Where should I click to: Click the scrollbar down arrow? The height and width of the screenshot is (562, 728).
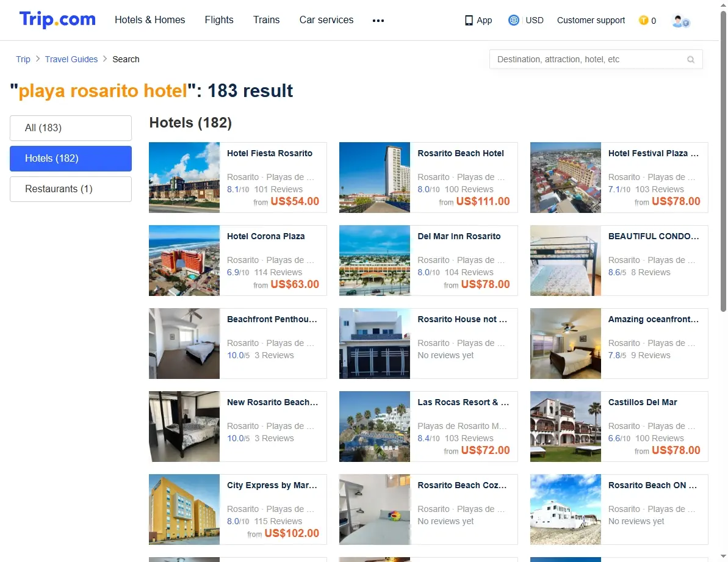tap(723, 556)
